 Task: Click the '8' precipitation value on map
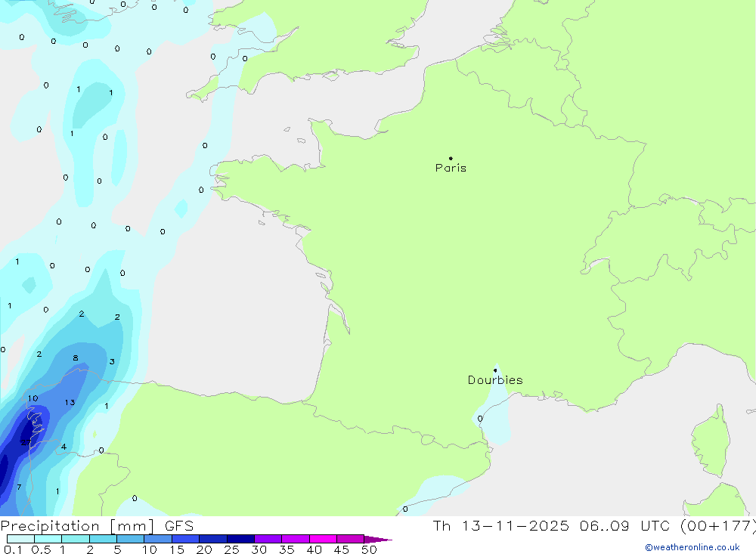75,357
